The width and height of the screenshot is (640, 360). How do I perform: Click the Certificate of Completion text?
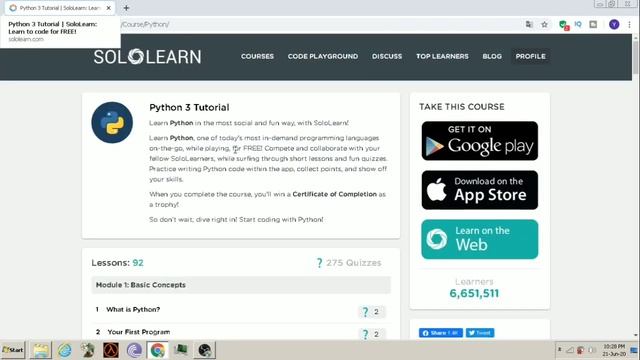[335, 194]
